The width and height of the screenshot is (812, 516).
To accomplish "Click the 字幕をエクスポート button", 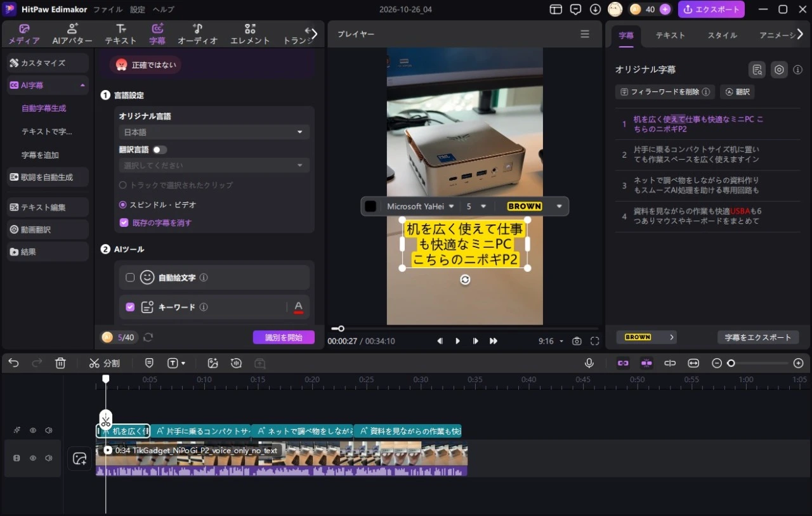I will tap(758, 337).
